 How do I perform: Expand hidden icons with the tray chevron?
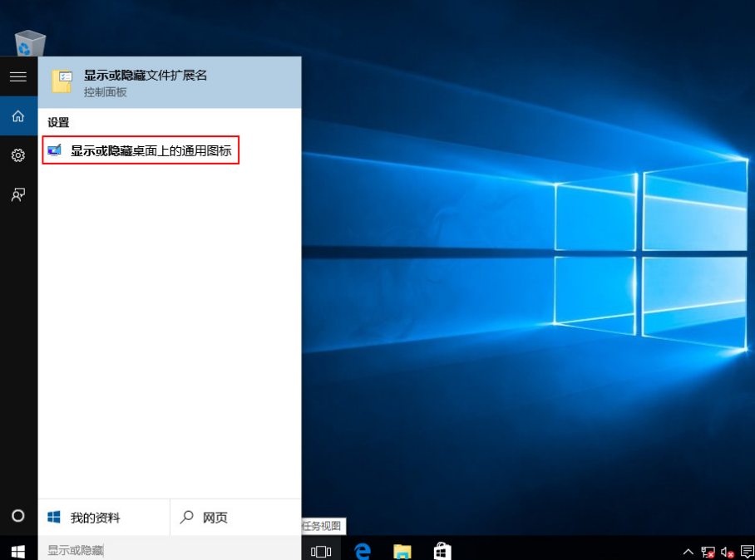pos(688,550)
